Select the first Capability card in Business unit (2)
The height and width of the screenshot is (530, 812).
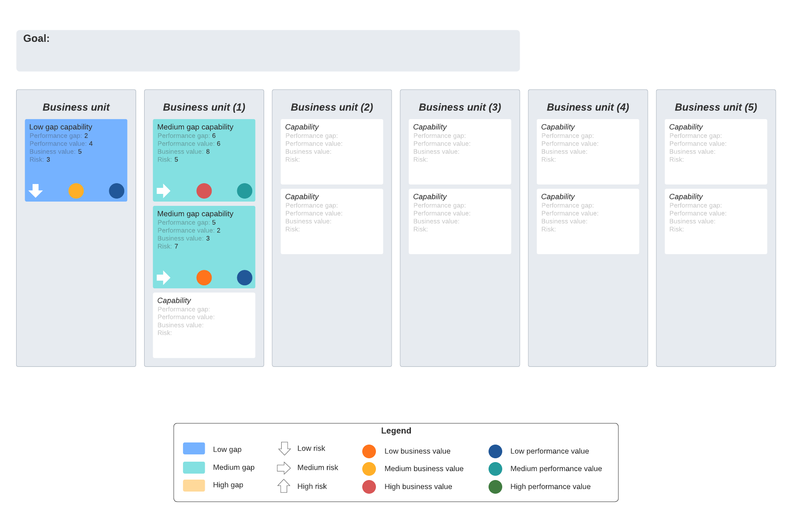pyautogui.click(x=332, y=152)
